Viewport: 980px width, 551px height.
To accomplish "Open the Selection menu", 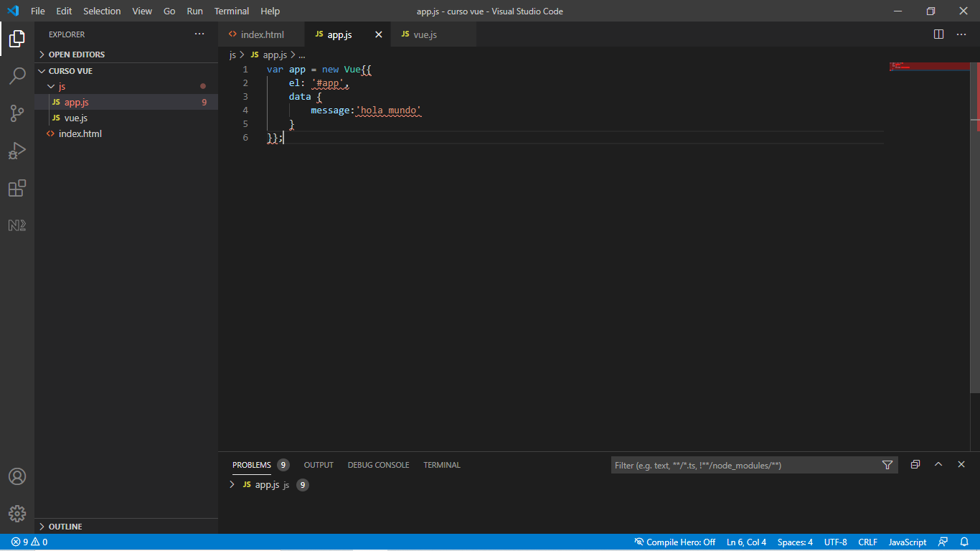I will (x=102, y=11).
